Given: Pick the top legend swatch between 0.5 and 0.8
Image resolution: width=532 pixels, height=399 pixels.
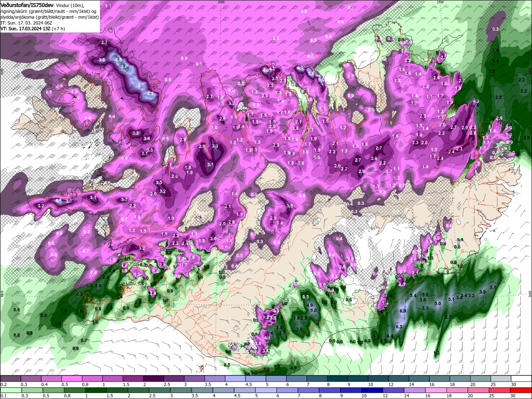Looking at the screenshot, I should tap(71, 378).
